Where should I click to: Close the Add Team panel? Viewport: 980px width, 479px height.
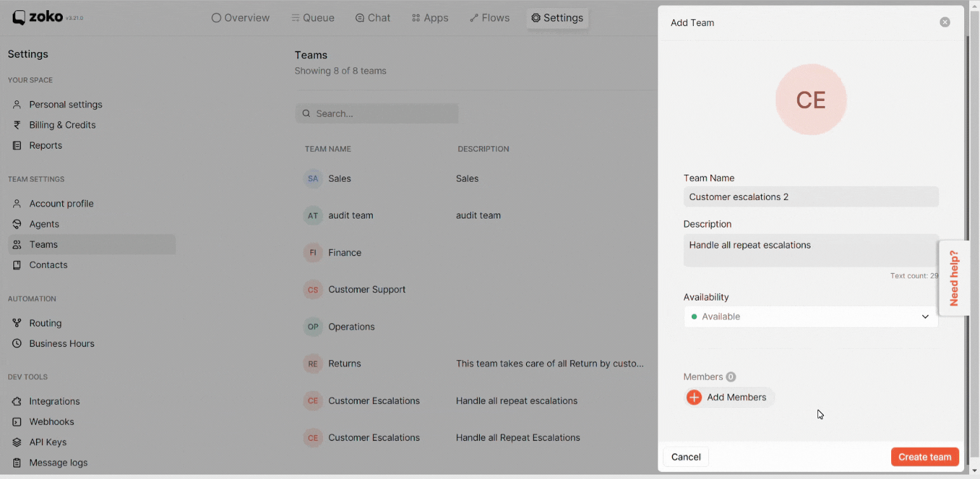coord(945,22)
